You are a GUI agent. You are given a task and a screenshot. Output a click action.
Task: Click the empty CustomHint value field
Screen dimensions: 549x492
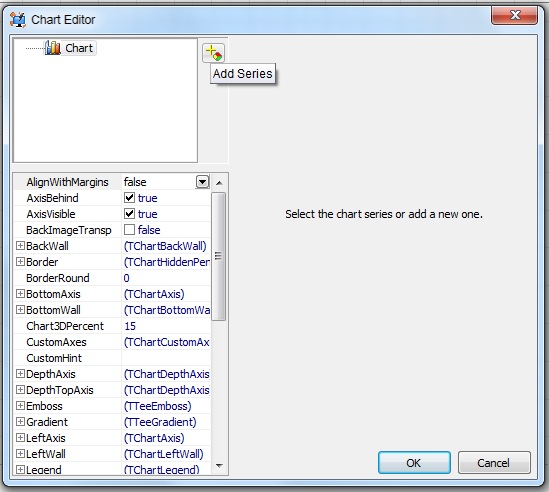click(166, 358)
